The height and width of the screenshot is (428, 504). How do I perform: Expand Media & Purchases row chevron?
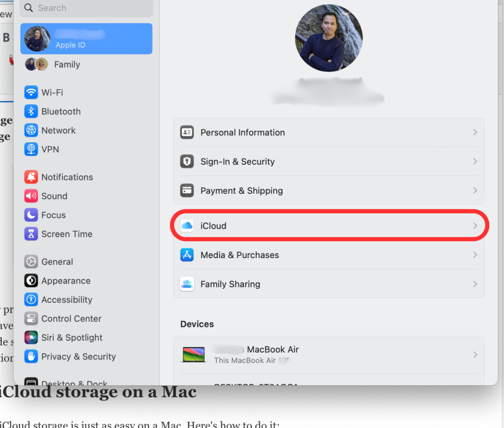pos(475,255)
